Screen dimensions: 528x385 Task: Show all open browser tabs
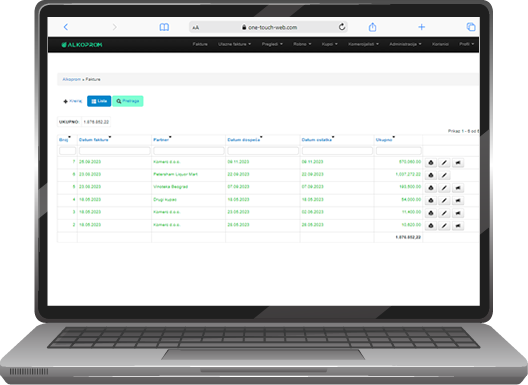pyautogui.click(x=471, y=27)
